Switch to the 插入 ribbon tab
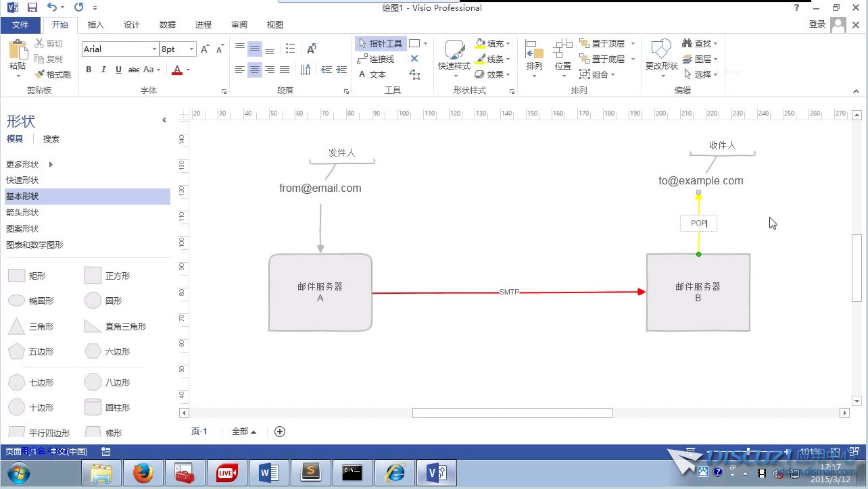 [x=96, y=25]
